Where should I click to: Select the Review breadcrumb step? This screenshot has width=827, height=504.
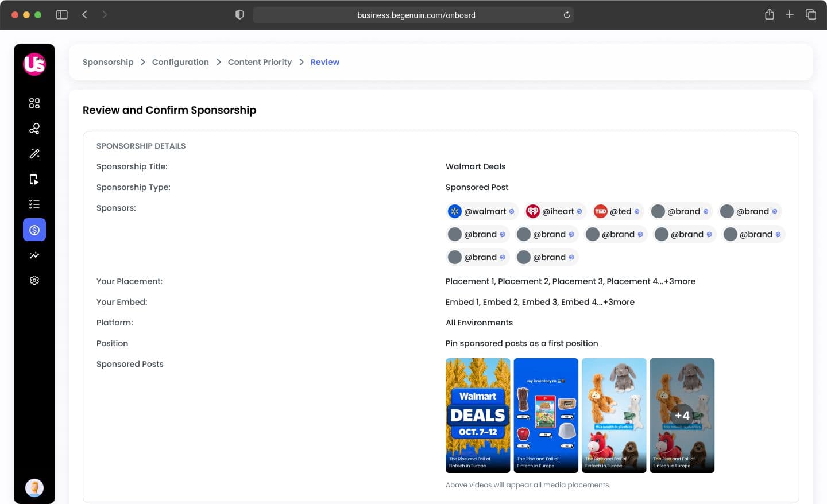pos(325,62)
